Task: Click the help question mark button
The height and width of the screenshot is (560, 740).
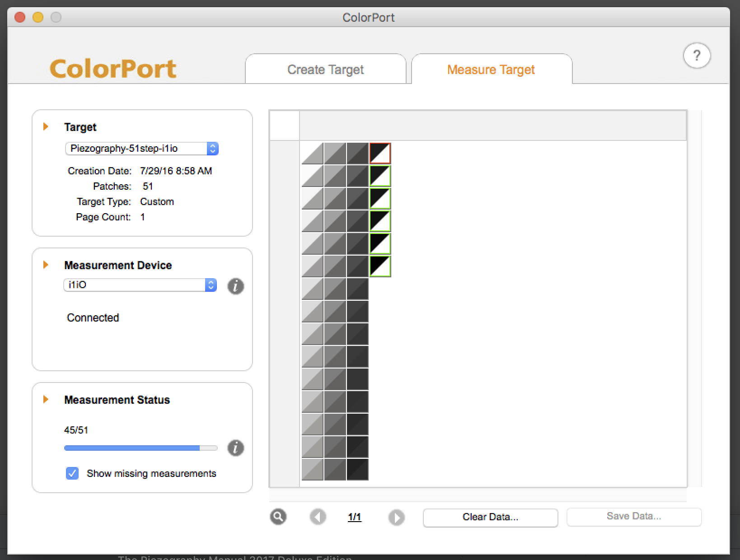Action: [x=697, y=56]
